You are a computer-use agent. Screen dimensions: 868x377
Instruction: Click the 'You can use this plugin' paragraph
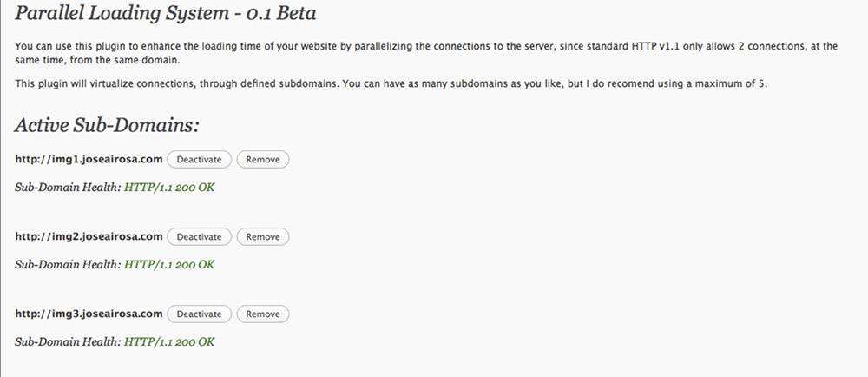(425, 52)
